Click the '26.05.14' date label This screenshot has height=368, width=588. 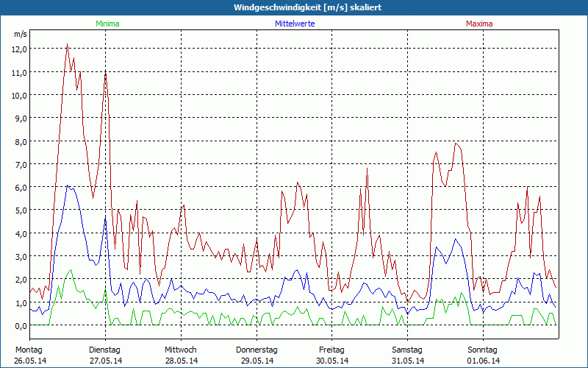[30, 361]
